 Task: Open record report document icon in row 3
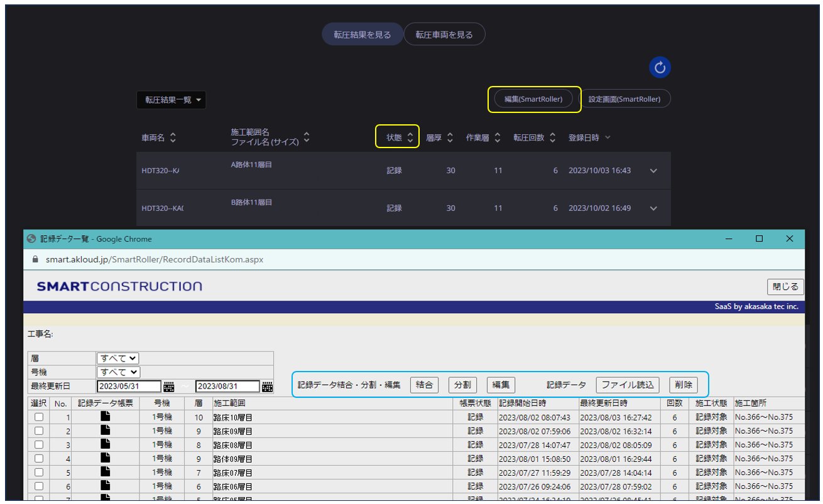106,444
